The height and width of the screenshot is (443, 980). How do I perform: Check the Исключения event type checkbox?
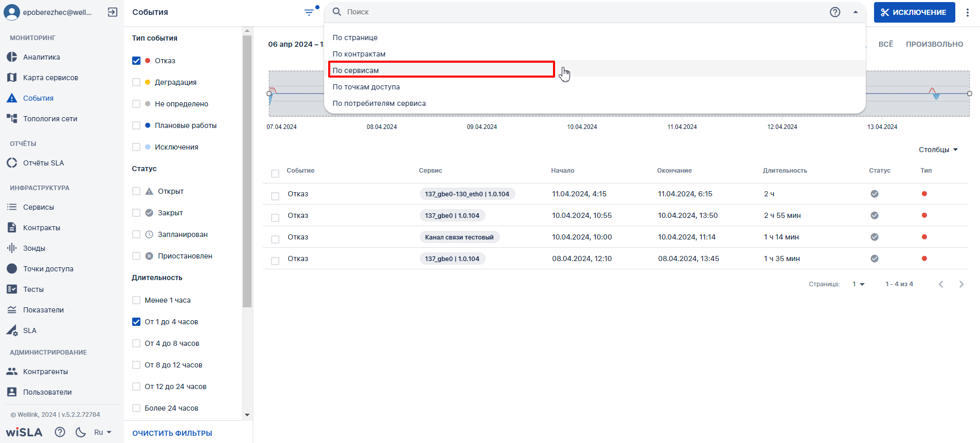pos(136,147)
